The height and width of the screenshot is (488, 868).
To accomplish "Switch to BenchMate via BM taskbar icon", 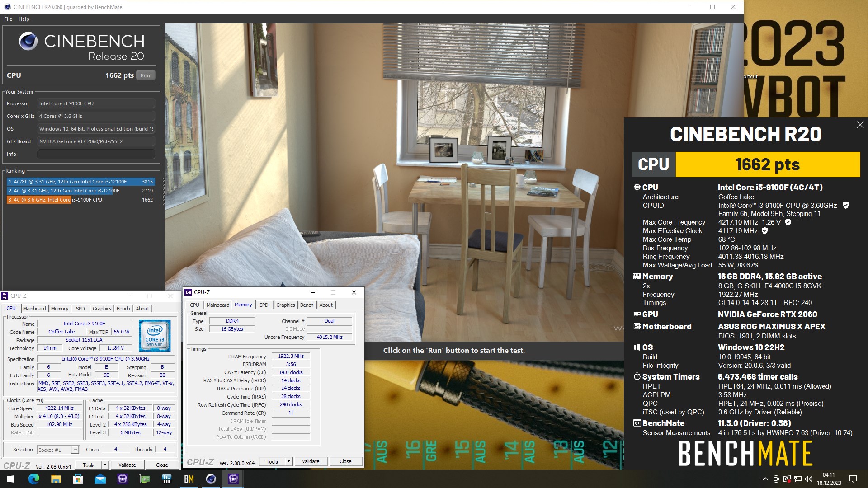I will point(189,479).
